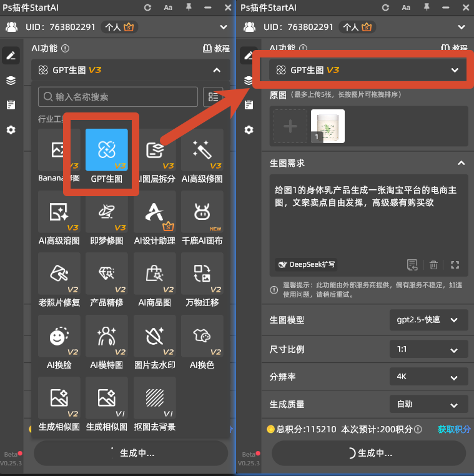Click the 个人 membership badge in the left panel
The width and height of the screenshot is (474, 476).
(119, 27)
